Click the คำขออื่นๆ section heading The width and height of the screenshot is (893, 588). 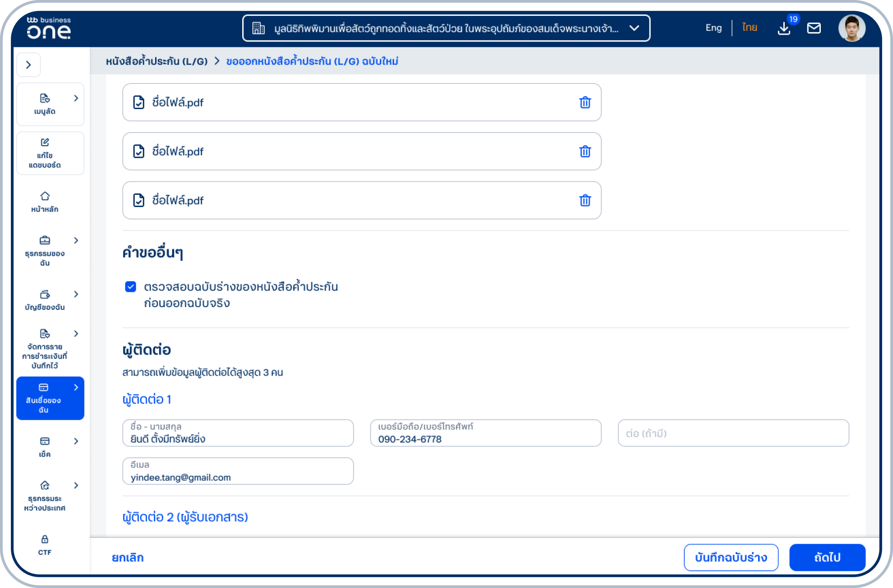[x=152, y=252]
